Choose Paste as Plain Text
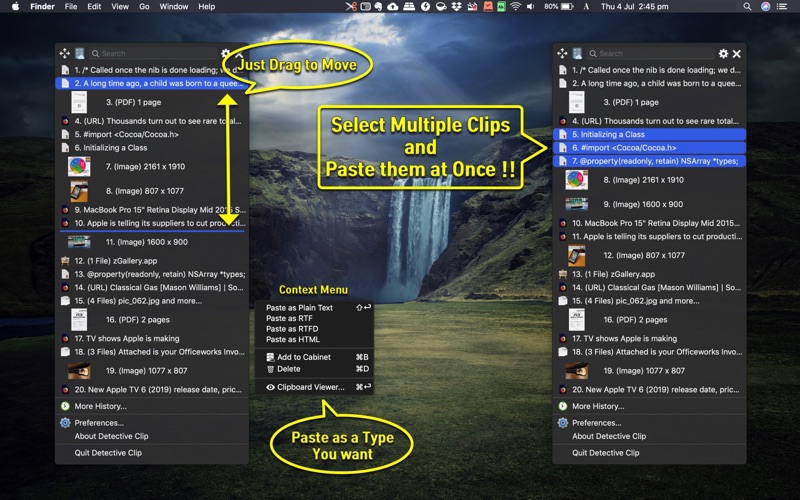 [314, 308]
